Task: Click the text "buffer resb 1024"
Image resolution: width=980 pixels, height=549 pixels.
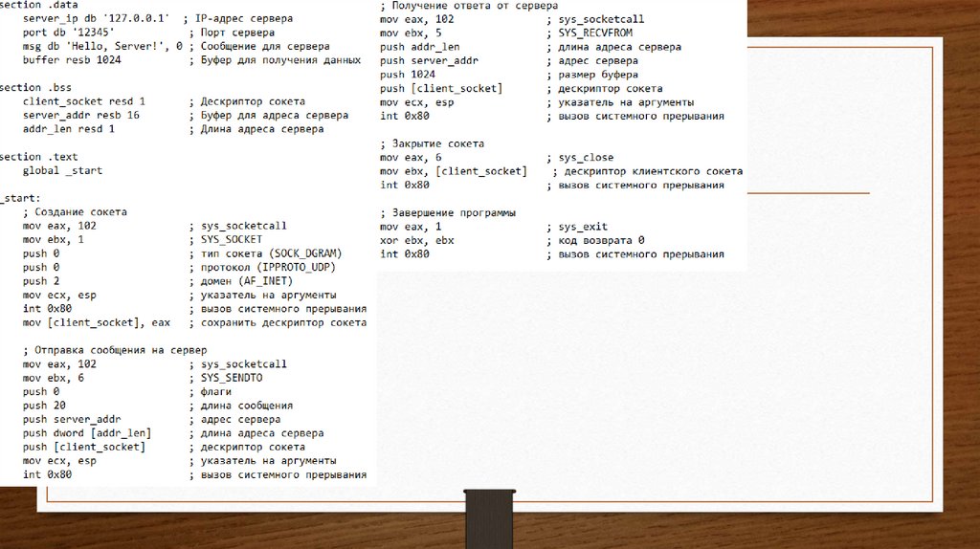Action: (x=72, y=60)
